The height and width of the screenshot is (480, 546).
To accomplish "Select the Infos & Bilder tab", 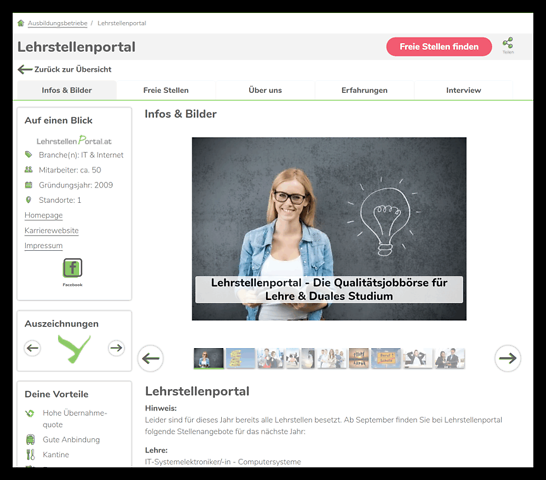I will pos(67,90).
